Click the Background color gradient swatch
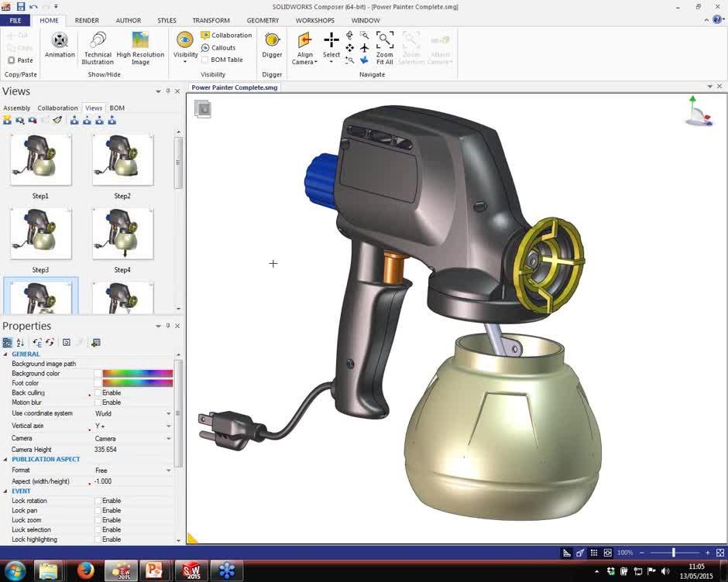The image size is (728, 582). (137, 374)
